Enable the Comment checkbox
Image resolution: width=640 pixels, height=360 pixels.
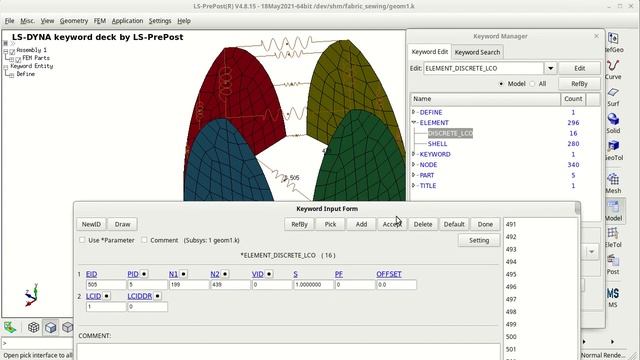click(144, 240)
